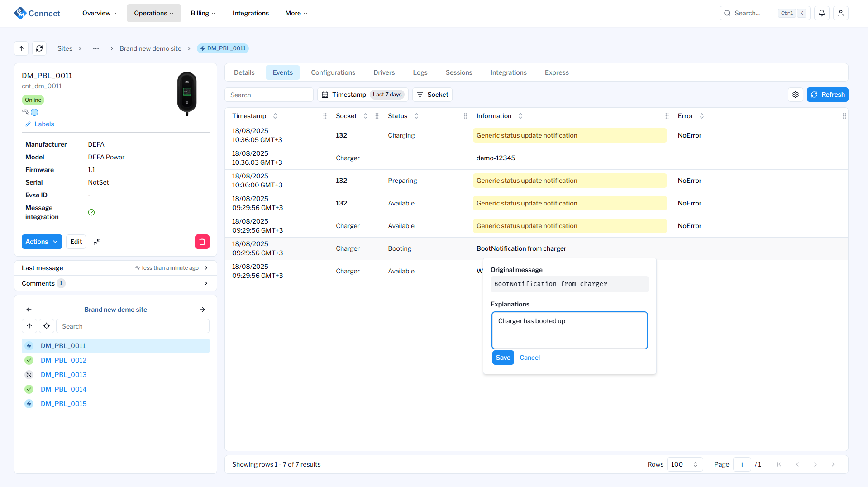Open the user account icon
This screenshot has width=868, height=487.
840,13
